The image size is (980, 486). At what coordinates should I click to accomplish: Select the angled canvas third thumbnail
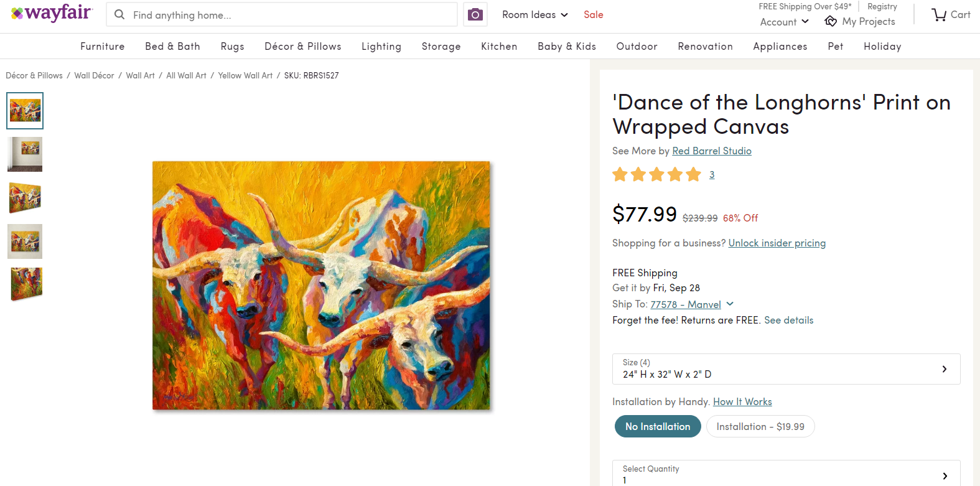(25, 198)
